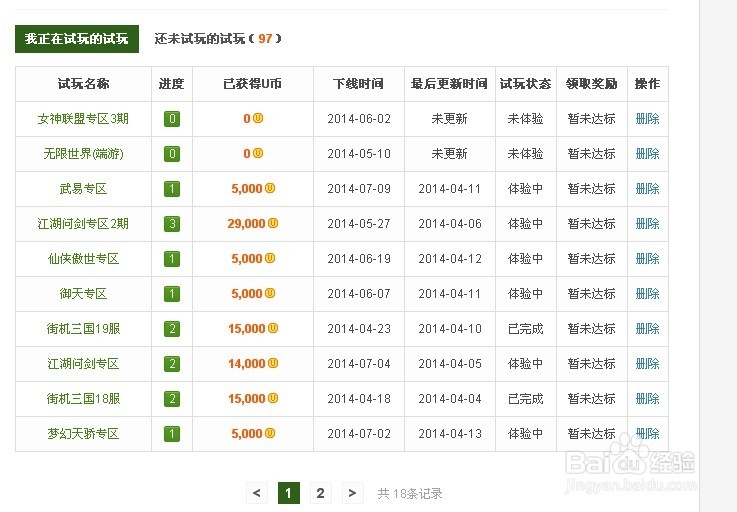737x512 pixels.
Task: Switch to 我正在试玩的试玩 tab
Action: (77, 39)
